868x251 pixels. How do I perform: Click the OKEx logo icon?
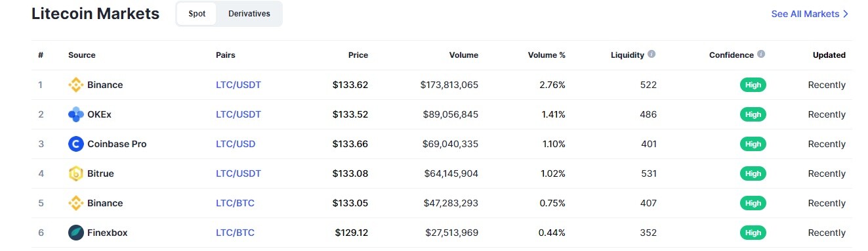[76, 114]
